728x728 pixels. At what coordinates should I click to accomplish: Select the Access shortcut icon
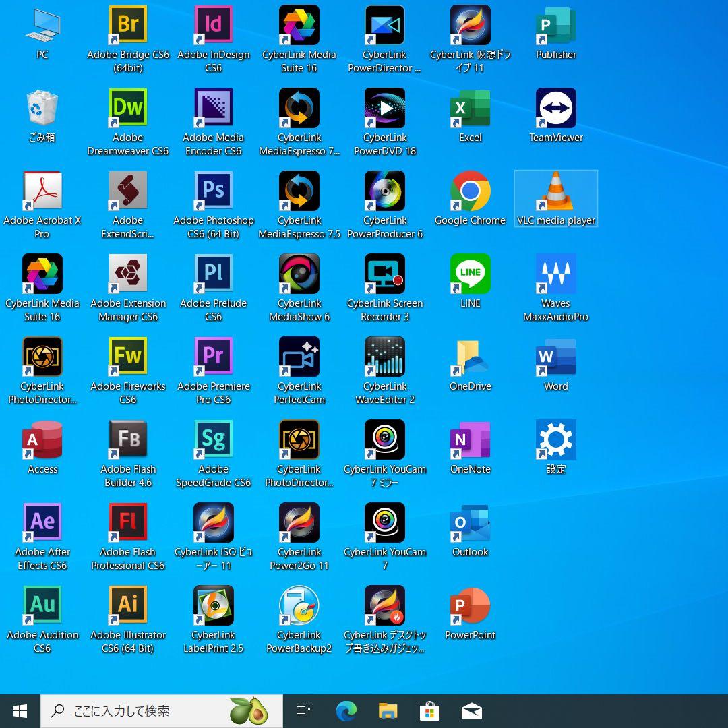click(42, 439)
